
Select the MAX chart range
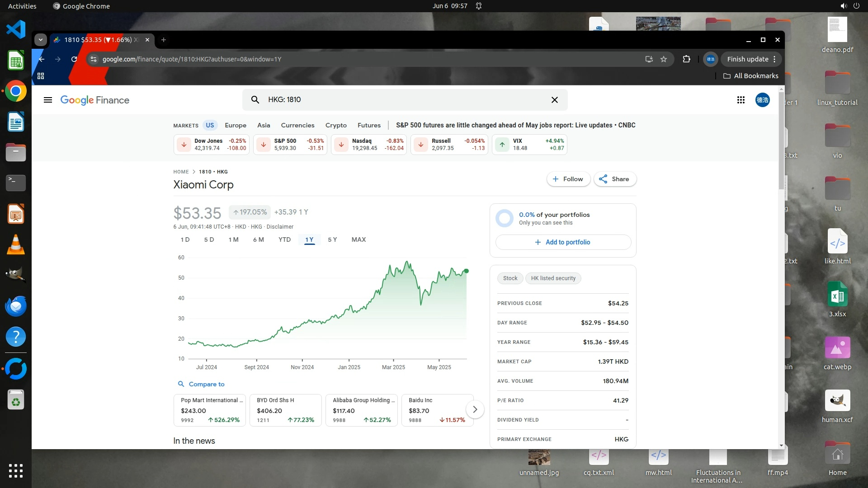point(359,239)
